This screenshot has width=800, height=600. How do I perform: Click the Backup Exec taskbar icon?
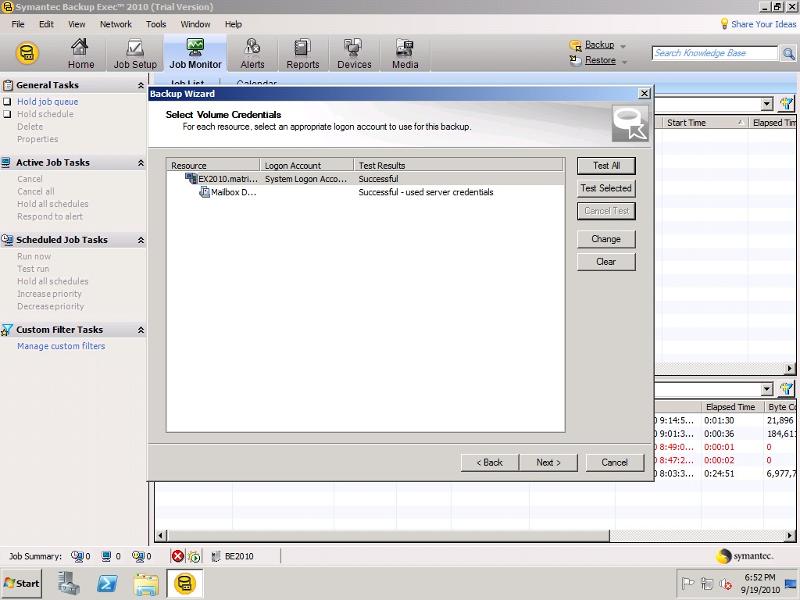185,583
